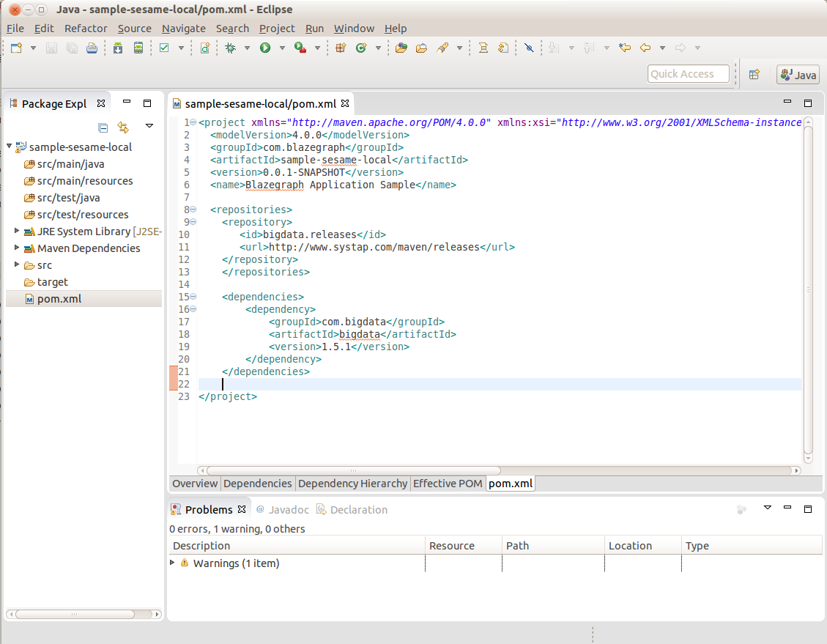Click the Print icon in toolbar
This screenshot has height=644, width=827.
(92, 48)
